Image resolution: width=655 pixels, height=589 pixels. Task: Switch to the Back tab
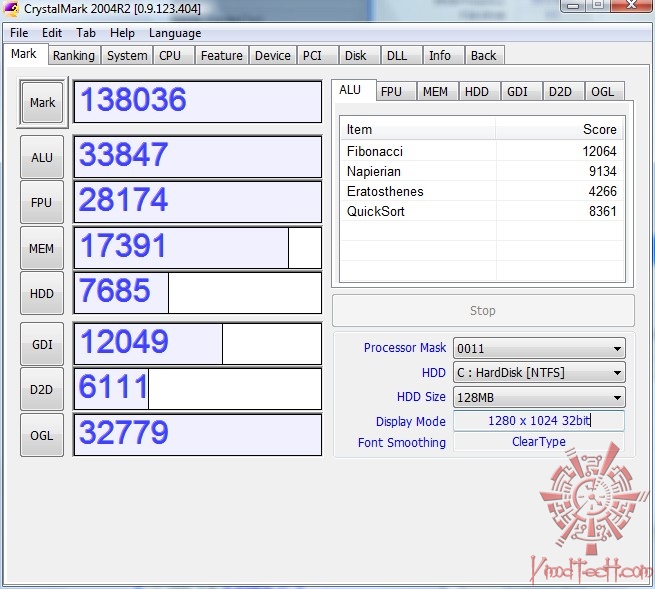click(484, 55)
